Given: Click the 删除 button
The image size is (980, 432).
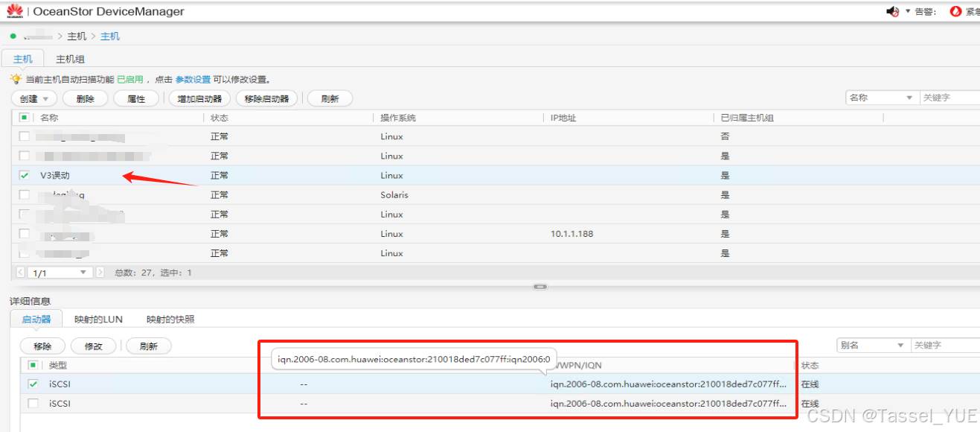Looking at the screenshot, I should click(86, 98).
